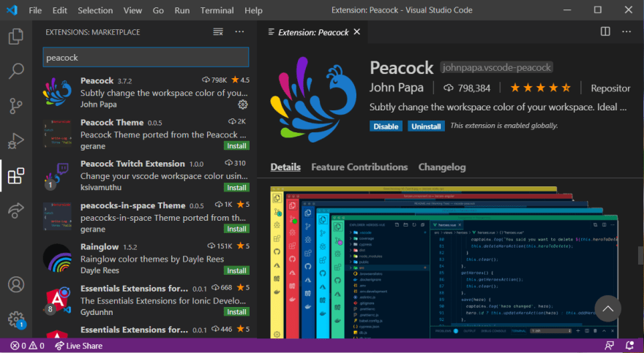Split the editor to the right
644x353 pixels.
[x=605, y=32]
